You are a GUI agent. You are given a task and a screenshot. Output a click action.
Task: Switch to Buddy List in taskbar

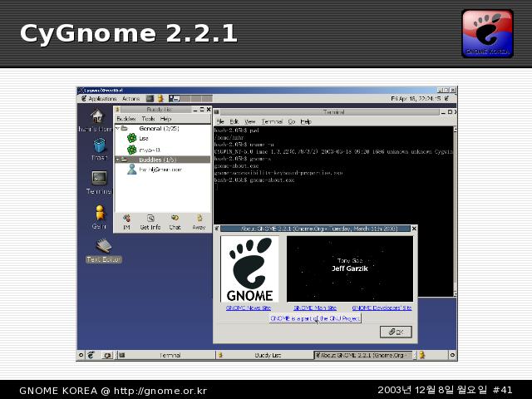(267, 356)
